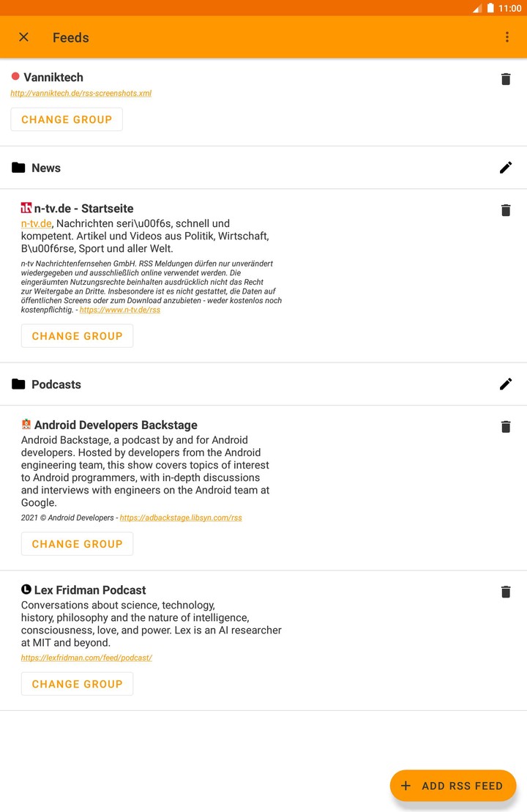Edit the News group name
This screenshot has width=527, height=812.
(x=506, y=168)
